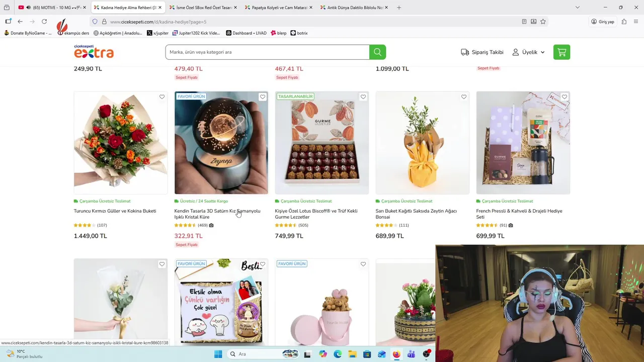The width and height of the screenshot is (644, 362).
Task: Click the green search magnifier button
Action: (377, 52)
